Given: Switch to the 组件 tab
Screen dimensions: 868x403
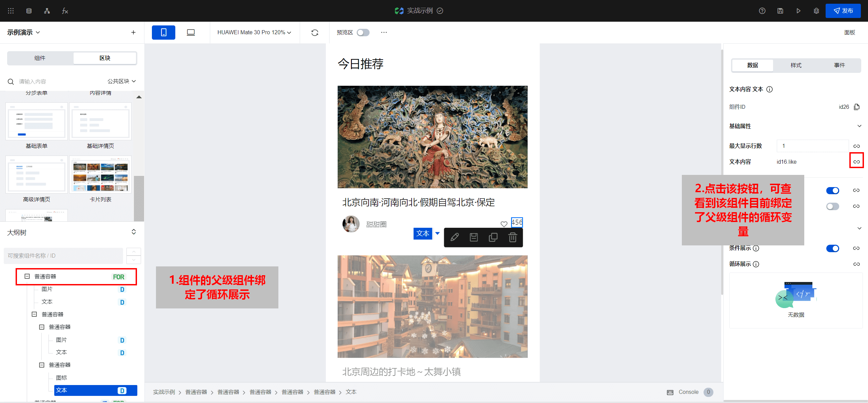Looking at the screenshot, I should pos(40,58).
